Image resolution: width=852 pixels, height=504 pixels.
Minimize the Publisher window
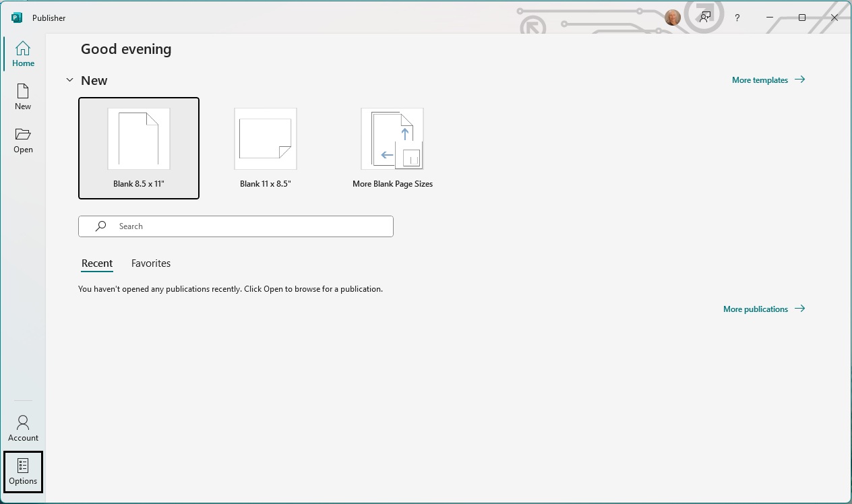[x=770, y=18]
